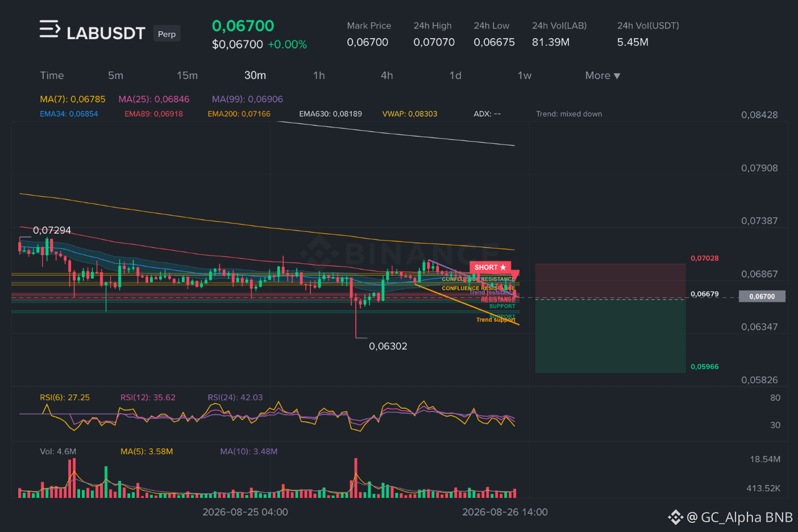Switch to the 1d interval
Viewport: 798px width, 532px height.
[455, 76]
